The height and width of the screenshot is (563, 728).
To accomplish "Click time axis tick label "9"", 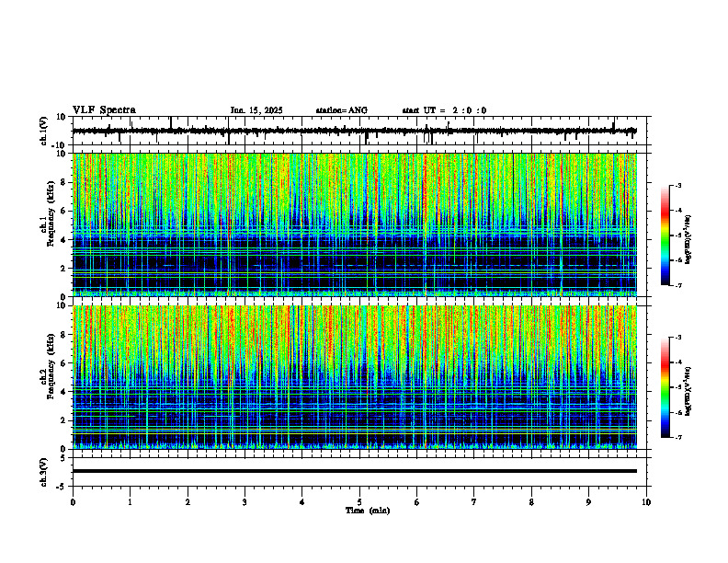I will 588,502.
